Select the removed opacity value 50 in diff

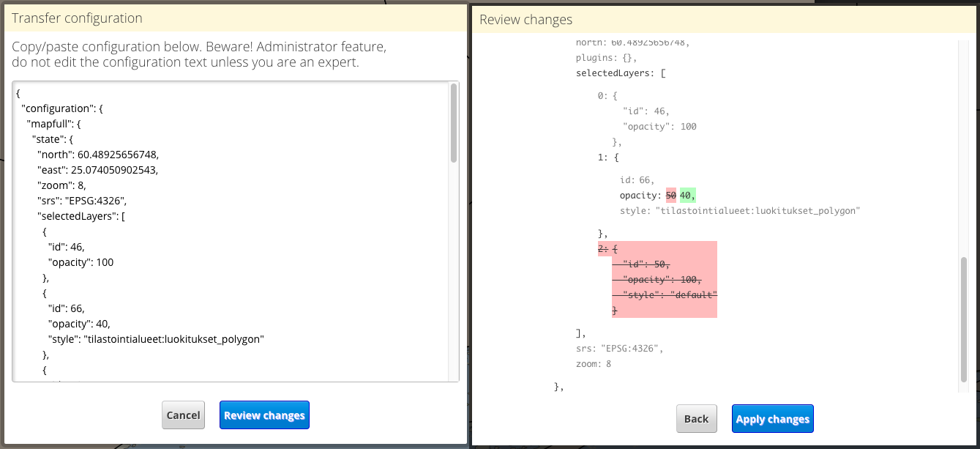(x=670, y=196)
